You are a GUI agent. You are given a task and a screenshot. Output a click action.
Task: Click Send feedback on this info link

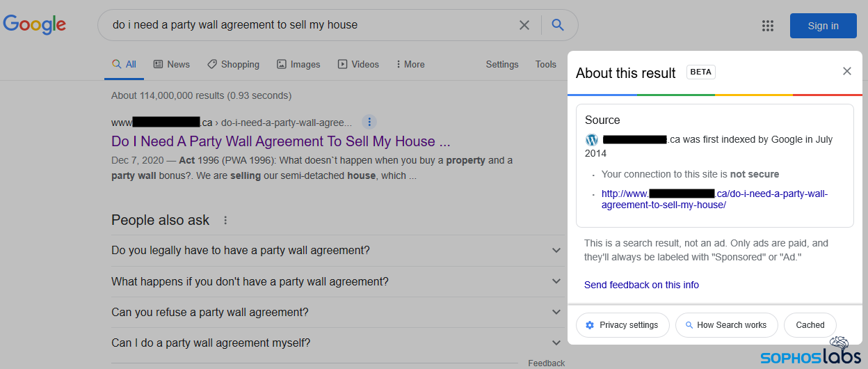coord(641,285)
